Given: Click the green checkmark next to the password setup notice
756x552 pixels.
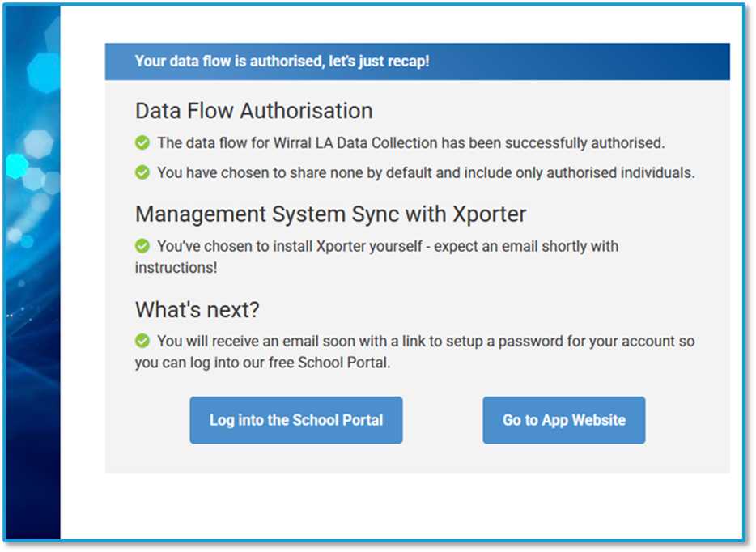Looking at the screenshot, I should click(x=142, y=341).
